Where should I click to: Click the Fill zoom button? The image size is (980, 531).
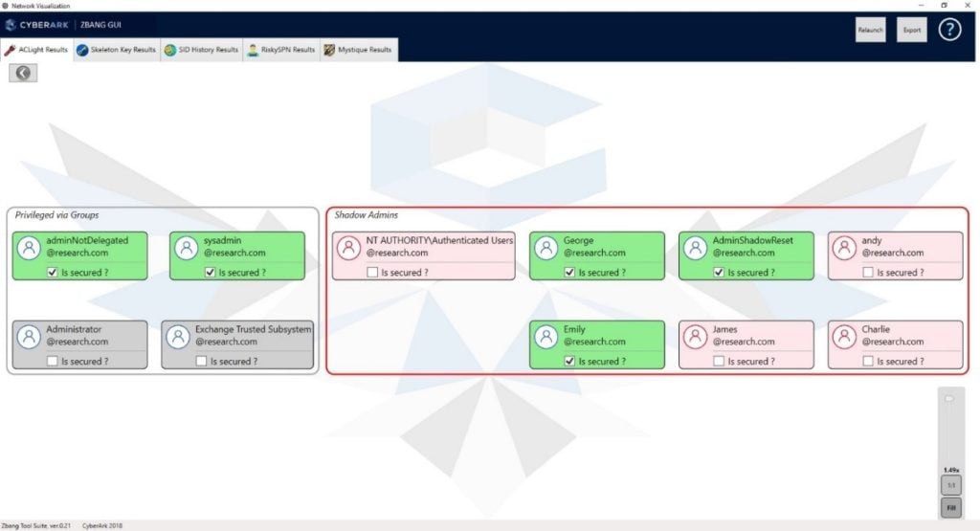tap(951, 507)
